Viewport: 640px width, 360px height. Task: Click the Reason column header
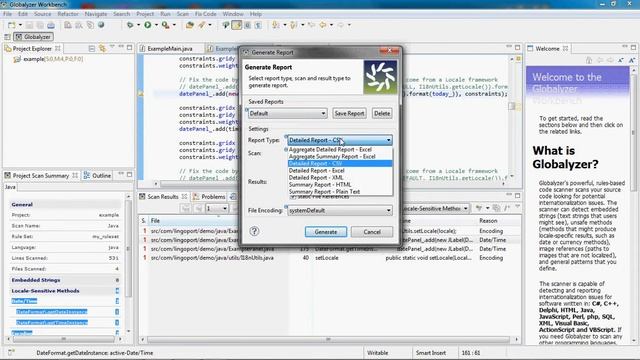[488, 220]
